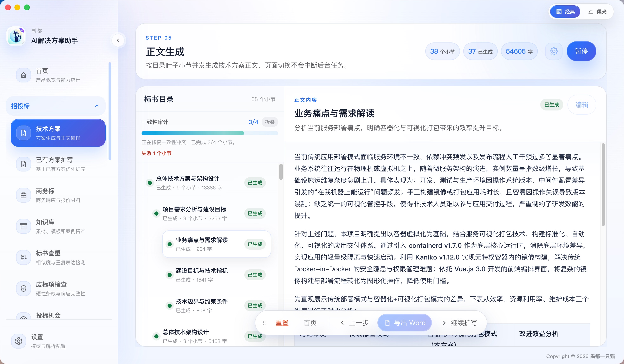This screenshot has width=624, height=364.
Task: Click the green status dot of 建设目标与技术指标
Action: click(170, 275)
